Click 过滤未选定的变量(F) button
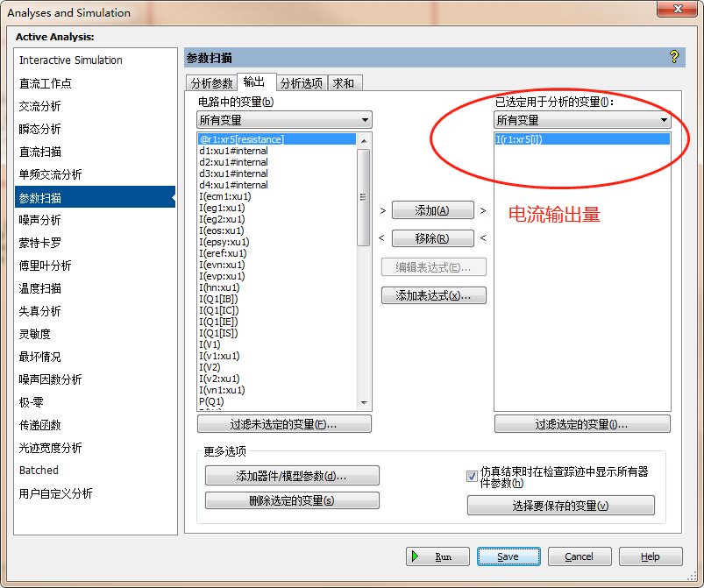 click(x=282, y=424)
